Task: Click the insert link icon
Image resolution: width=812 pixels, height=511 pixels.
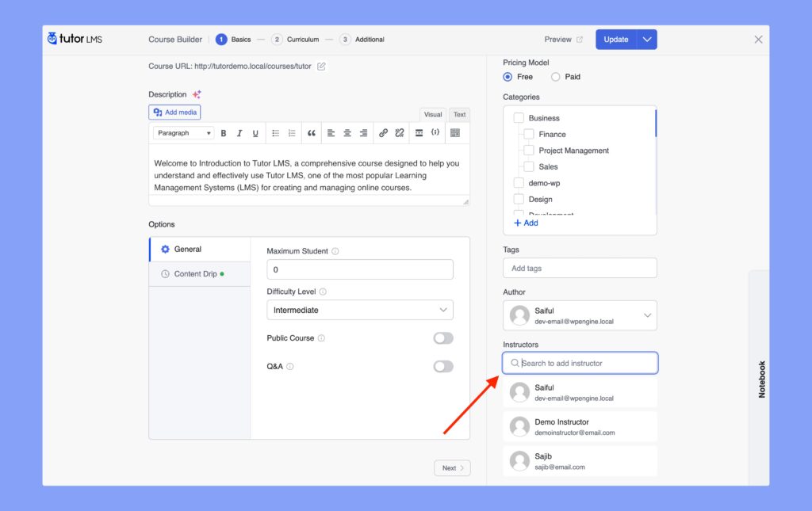Action: coord(383,133)
